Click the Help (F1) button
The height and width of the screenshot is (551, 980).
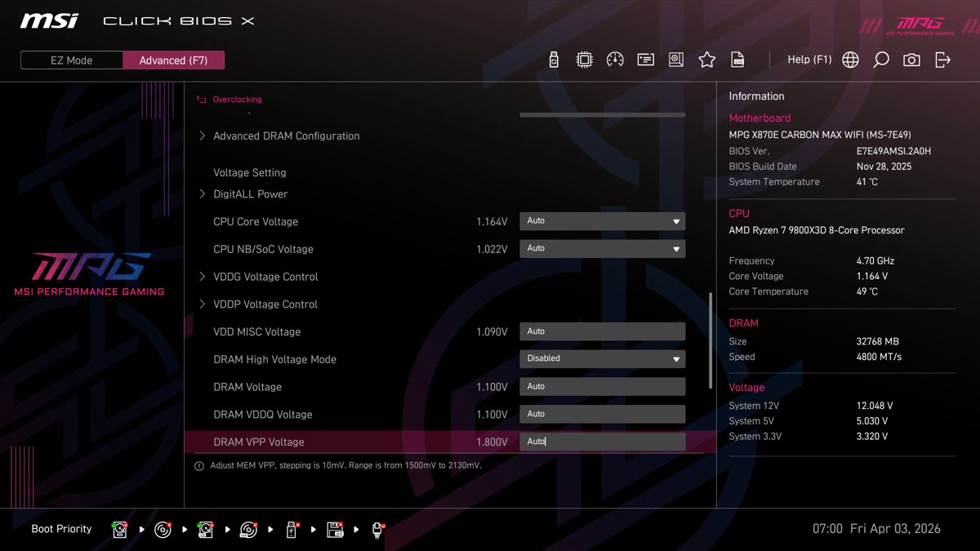click(808, 60)
